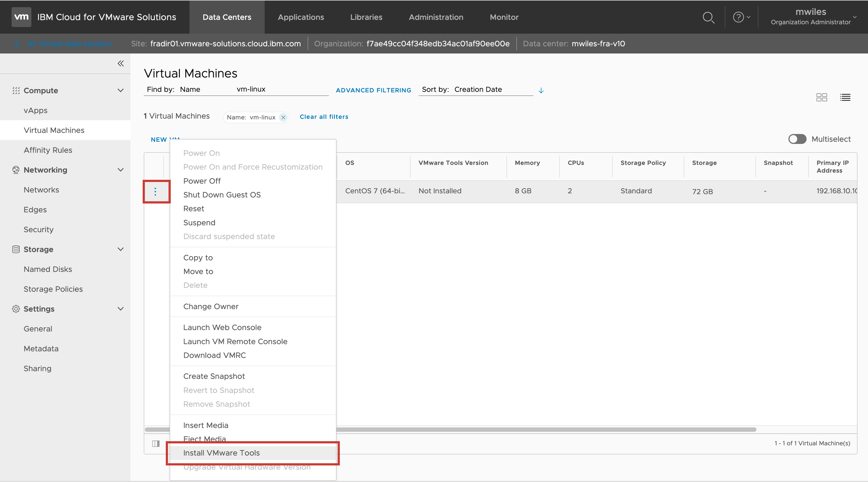This screenshot has width=868, height=482.
Task: Switch to grid card view icon
Action: tap(821, 98)
